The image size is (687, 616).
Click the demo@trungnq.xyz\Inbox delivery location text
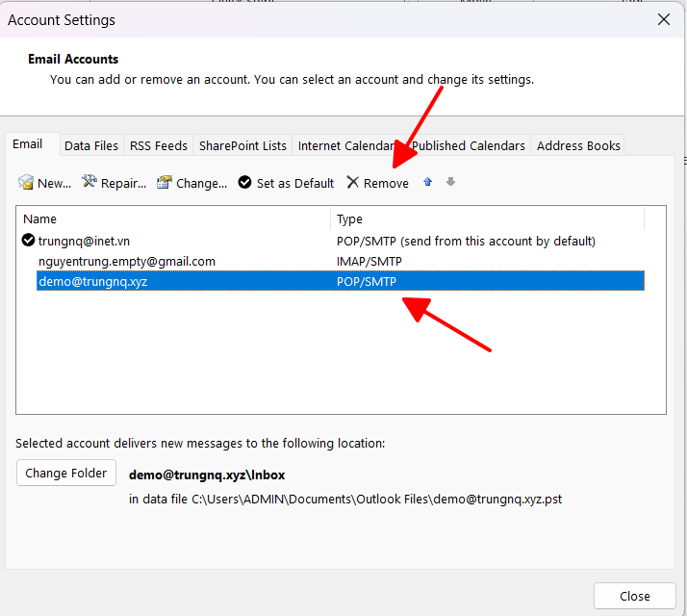[207, 475]
